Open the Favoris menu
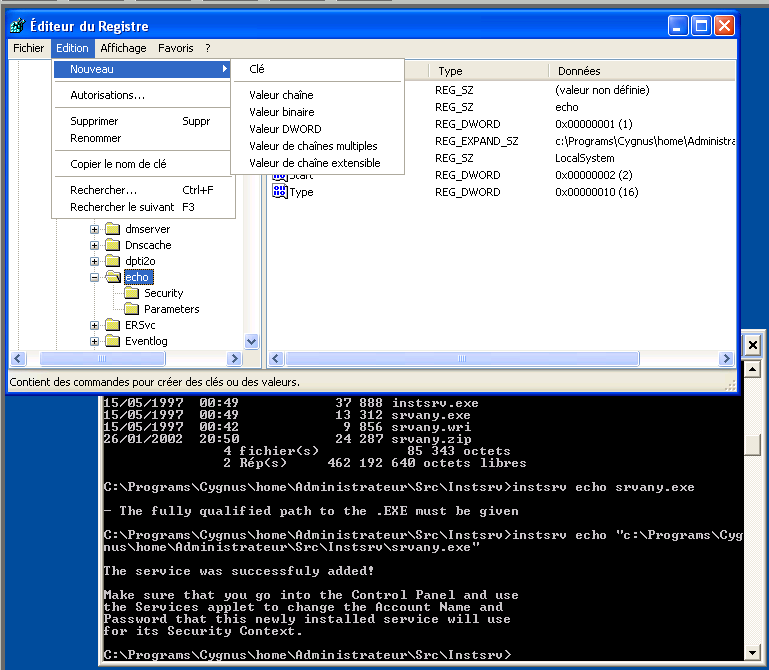Image resolution: width=769 pixels, height=670 pixels. coord(176,48)
